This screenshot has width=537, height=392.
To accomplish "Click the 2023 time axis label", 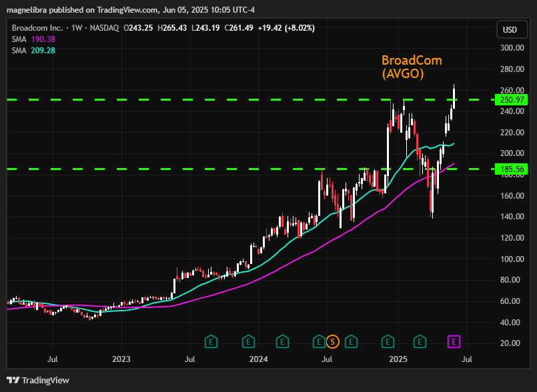I will tap(121, 359).
